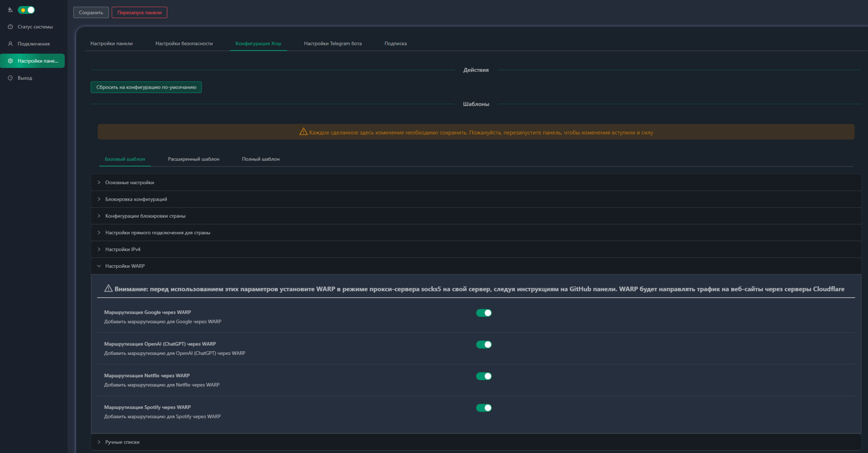Go to Настройки Telegram бота tab
Image resolution: width=868 pixels, height=453 pixels.
click(333, 43)
